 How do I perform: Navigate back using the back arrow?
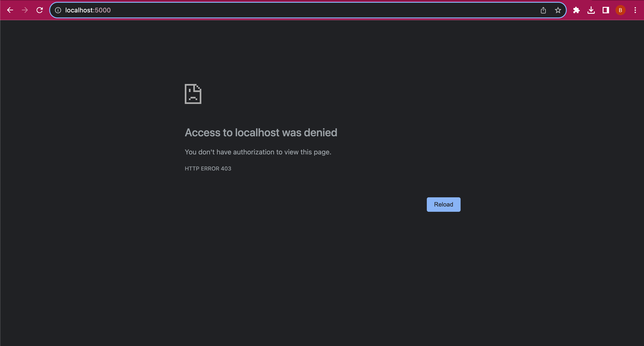coord(10,10)
